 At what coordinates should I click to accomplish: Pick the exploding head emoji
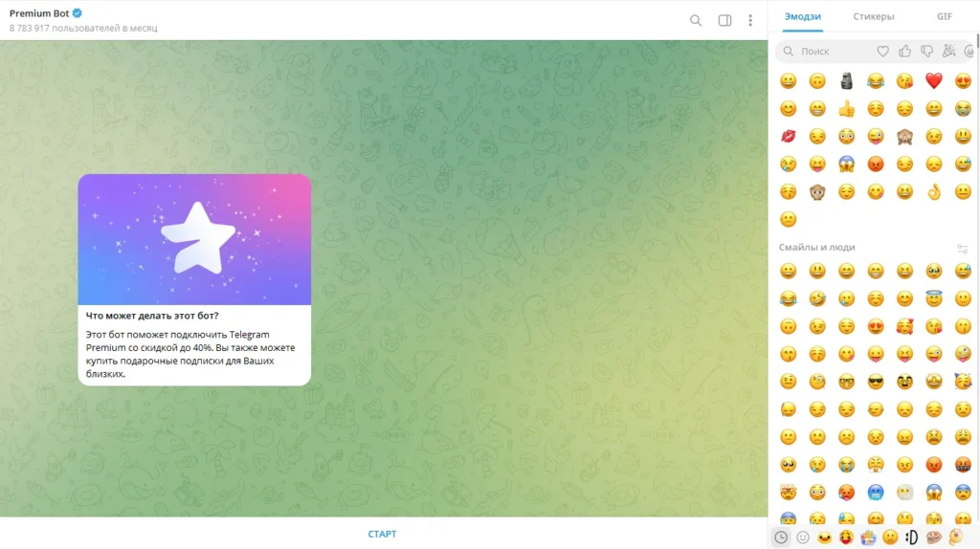tap(789, 493)
